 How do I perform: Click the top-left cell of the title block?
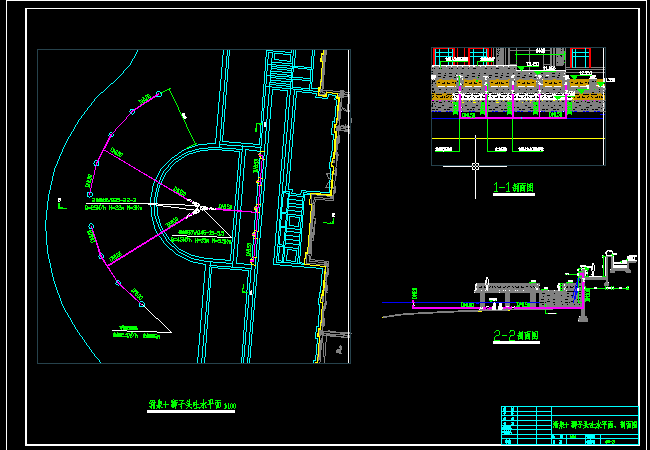[505, 411]
